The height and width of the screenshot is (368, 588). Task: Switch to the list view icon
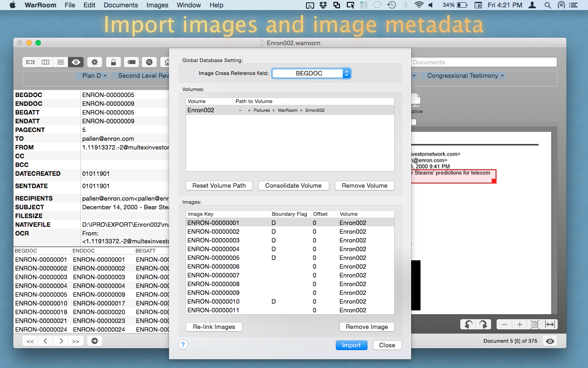coord(61,62)
